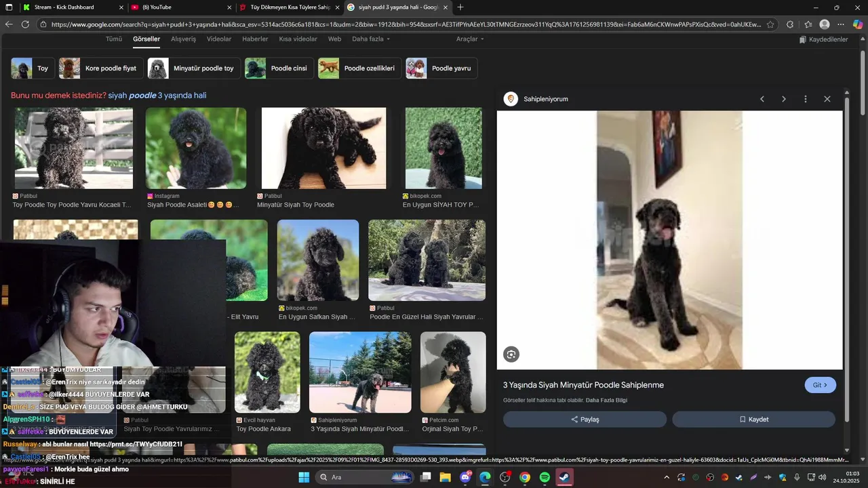The image size is (868, 488).
Task: Select the Poodle yavru chip
Action: 441,68
